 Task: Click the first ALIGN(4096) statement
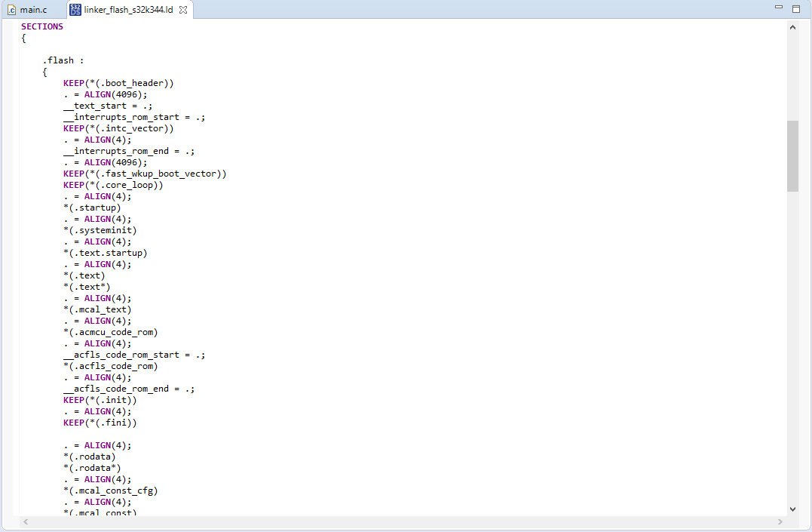(x=115, y=94)
